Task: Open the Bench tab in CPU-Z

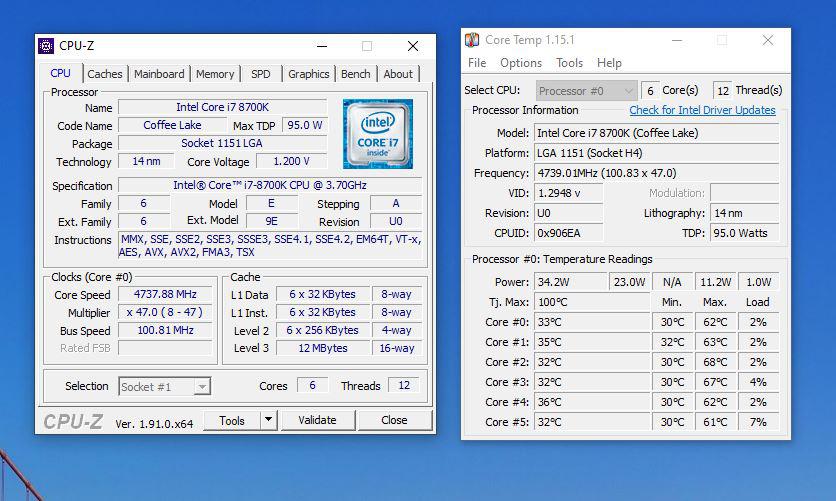Action: [x=355, y=74]
